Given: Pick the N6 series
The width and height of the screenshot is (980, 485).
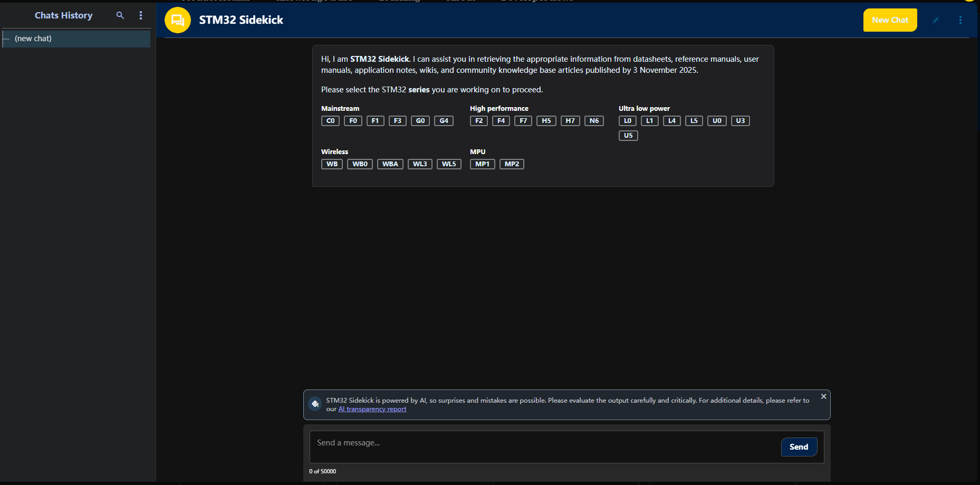Looking at the screenshot, I should click(594, 121).
